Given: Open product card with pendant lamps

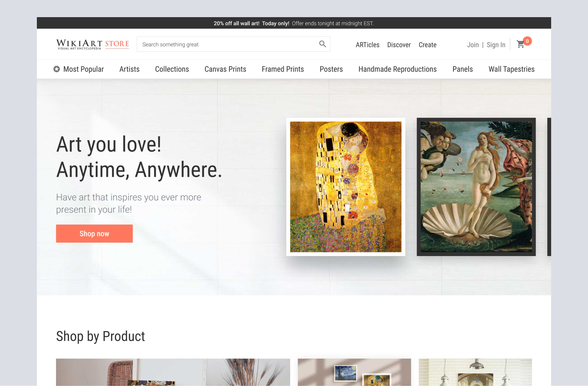Looking at the screenshot, I should 475,372.
